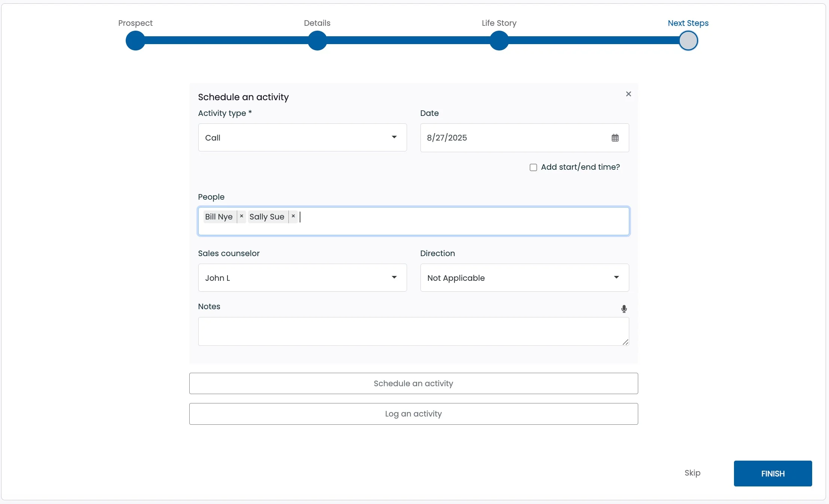Grab the Notes textarea resize handle
Viewport: 829px width, 504px height.
click(x=625, y=342)
